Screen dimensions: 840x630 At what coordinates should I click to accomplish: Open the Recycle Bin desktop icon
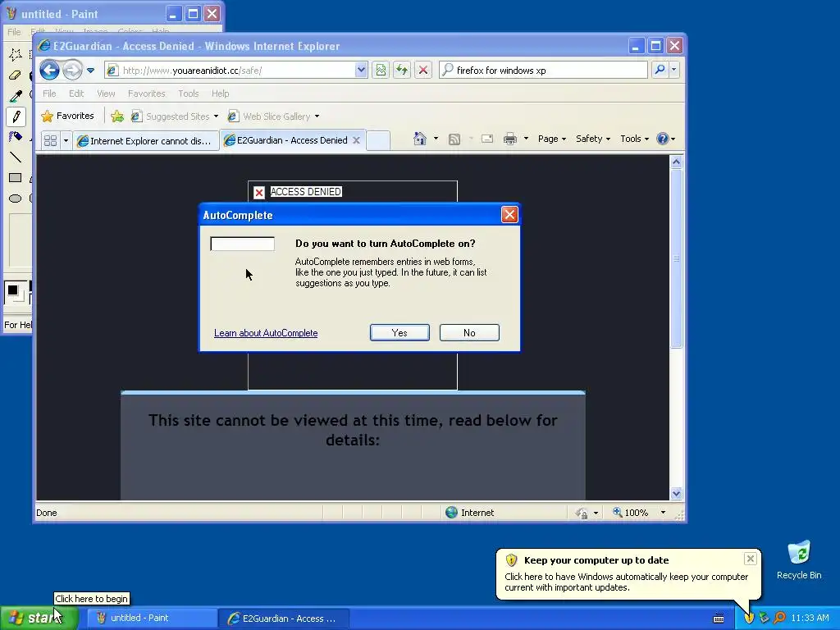pos(799,559)
